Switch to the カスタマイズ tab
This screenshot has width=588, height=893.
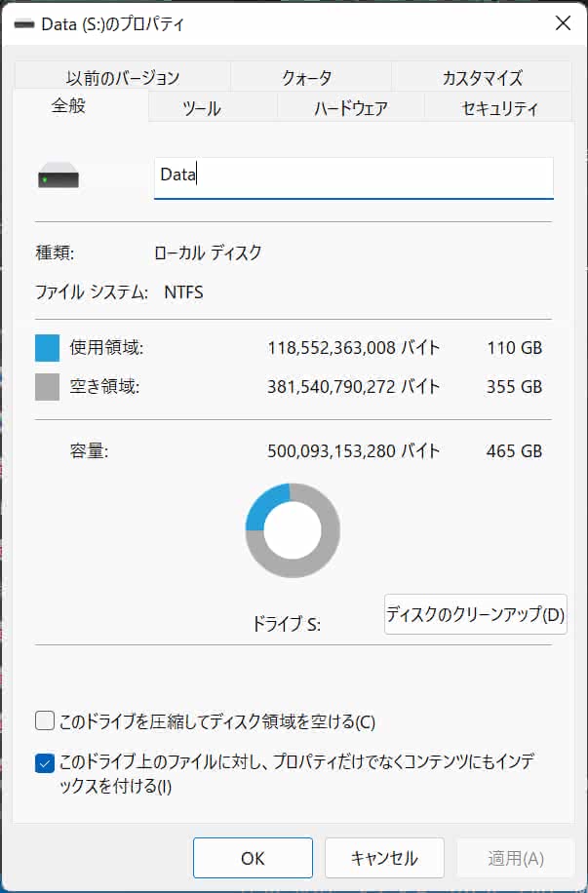482,78
